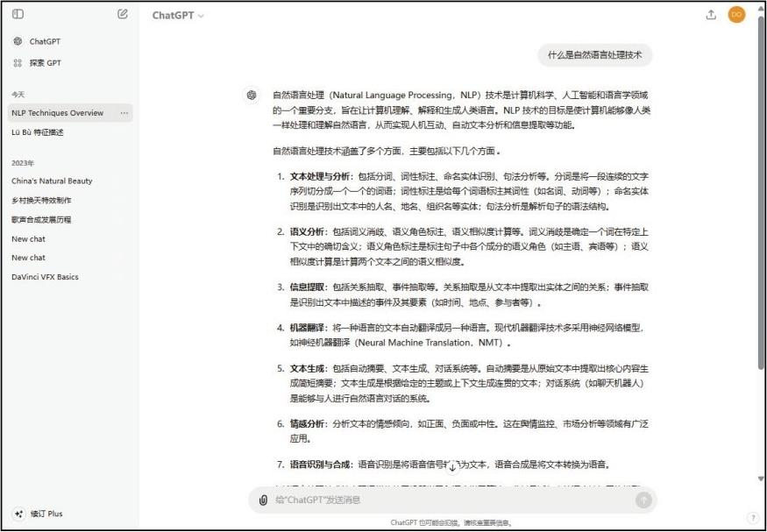Click the paperclip attach file icon
767x532 pixels.
click(x=263, y=500)
